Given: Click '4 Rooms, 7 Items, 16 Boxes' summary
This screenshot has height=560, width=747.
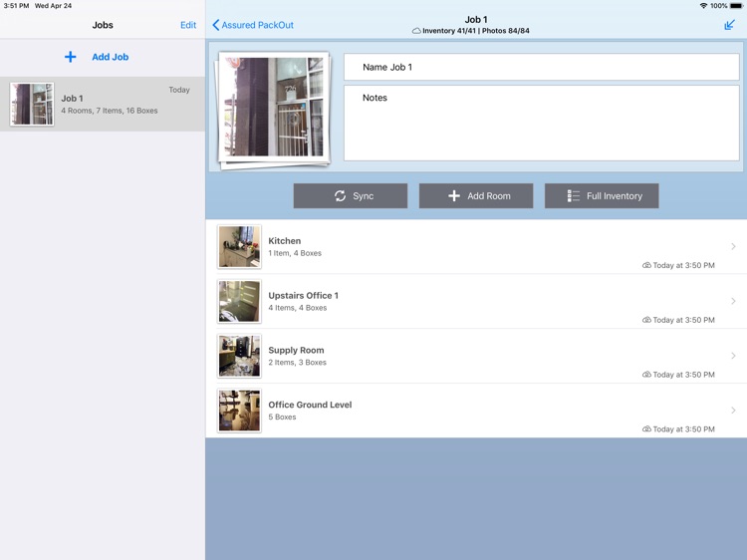Looking at the screenshot, I should (x=110, y=111).
